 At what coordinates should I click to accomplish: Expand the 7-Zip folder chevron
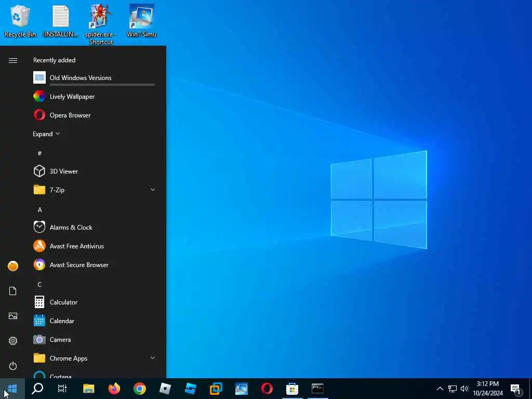click(153, 190)
